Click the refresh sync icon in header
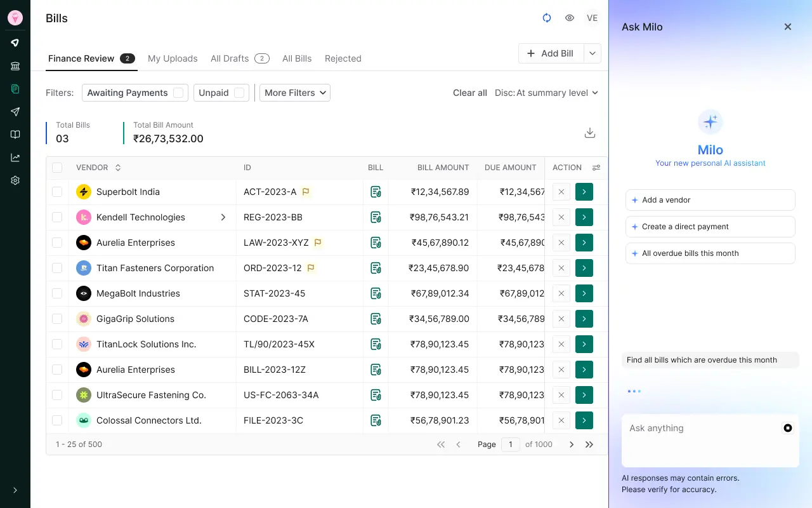Viewport: 812px width, 508px height. point(547,18)
